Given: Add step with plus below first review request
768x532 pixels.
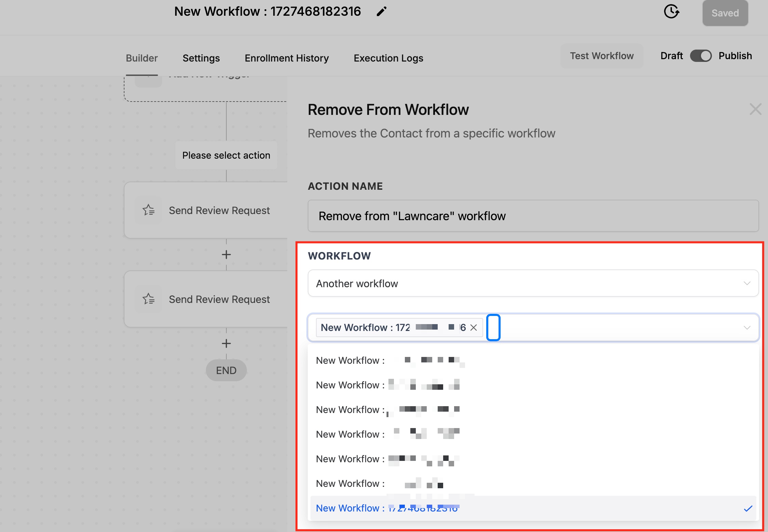Looking at the screenshot, I should tap(226, 255).
